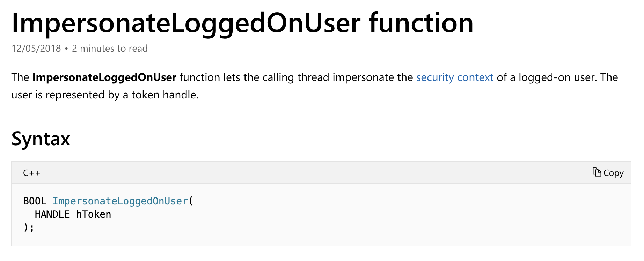Click the opening parenthesis after function name
The width and height of the screenshot is (644, 261).
191,201
